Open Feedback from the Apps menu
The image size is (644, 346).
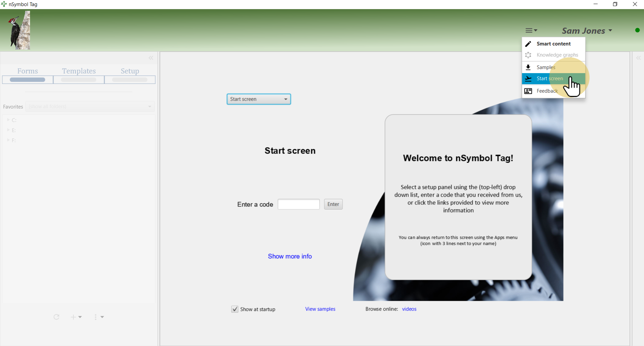[x=553, y=91]
